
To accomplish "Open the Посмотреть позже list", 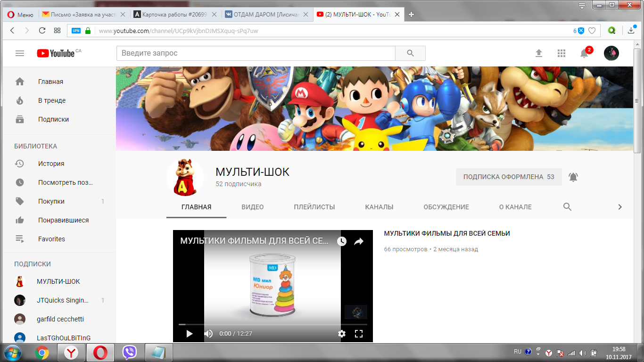I will [x=59, y=182].
